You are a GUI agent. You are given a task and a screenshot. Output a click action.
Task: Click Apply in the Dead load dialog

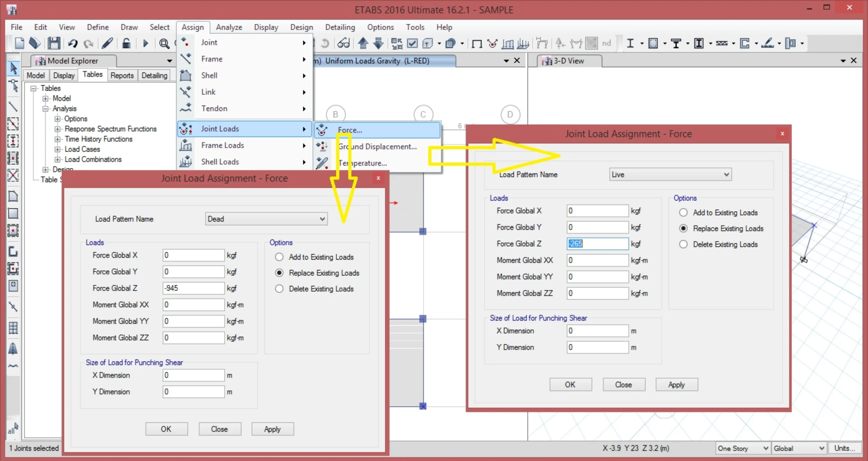[272, 429]
